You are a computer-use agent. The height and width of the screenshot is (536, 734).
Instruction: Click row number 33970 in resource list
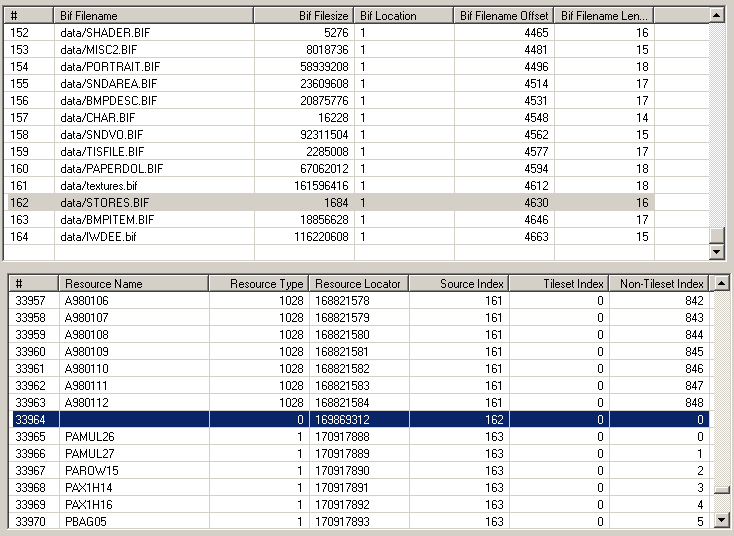coord(30,521)
